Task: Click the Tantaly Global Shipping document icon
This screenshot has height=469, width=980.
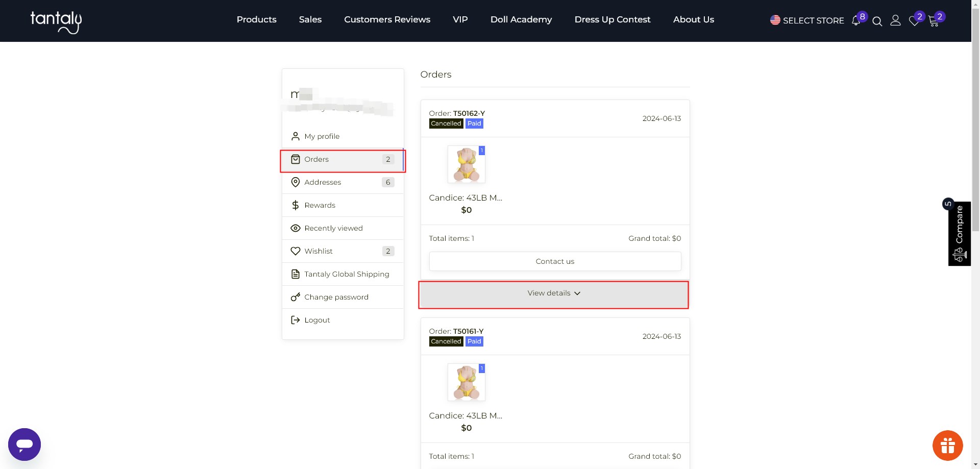Action: pyautogui.click(x=295, y=274)
